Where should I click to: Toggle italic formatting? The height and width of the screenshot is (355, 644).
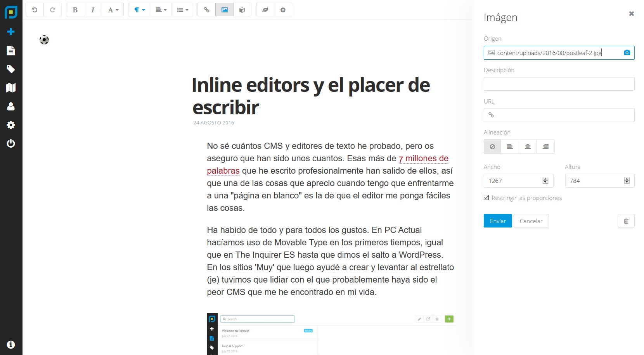point(93,10)
